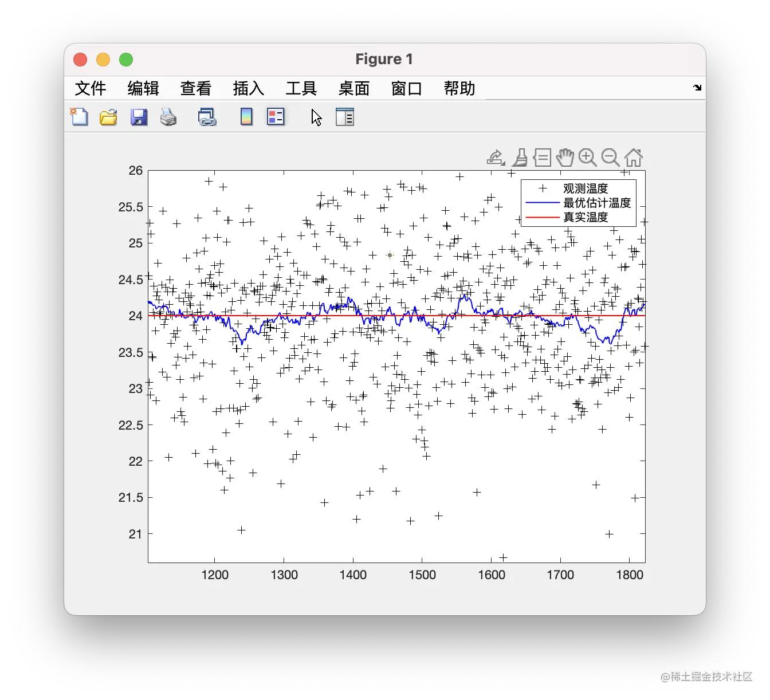Open an existing figure with the folder icon
The height and width of the screenshot is (700, 770).
[108, 117]
